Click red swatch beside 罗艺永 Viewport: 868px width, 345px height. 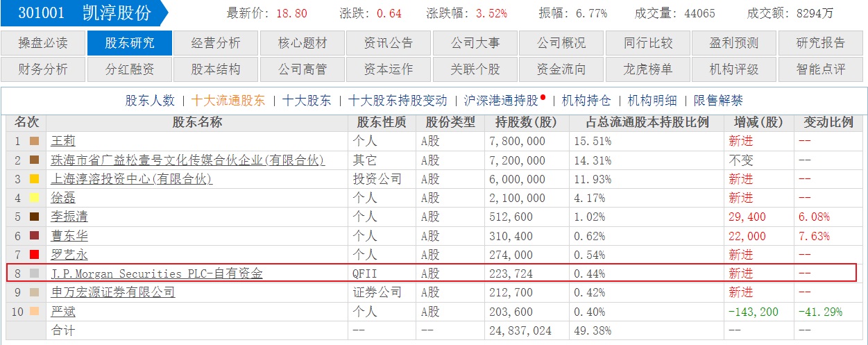[x=35, y=255]
